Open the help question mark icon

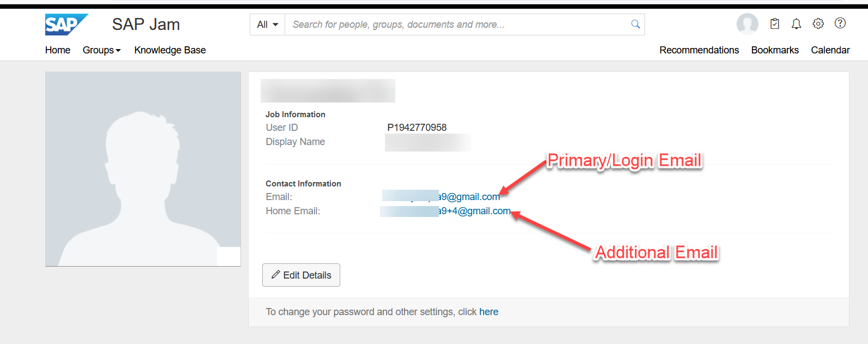[x=840, y=23]
